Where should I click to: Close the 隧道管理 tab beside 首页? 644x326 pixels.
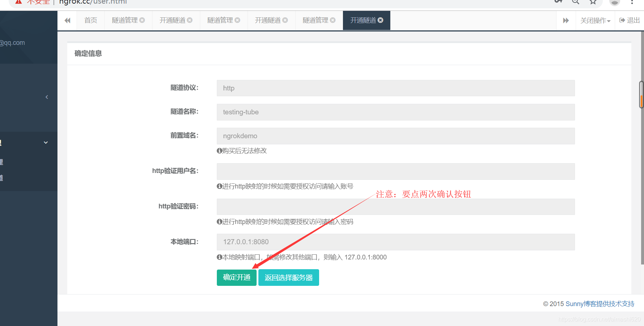[142, 20]
